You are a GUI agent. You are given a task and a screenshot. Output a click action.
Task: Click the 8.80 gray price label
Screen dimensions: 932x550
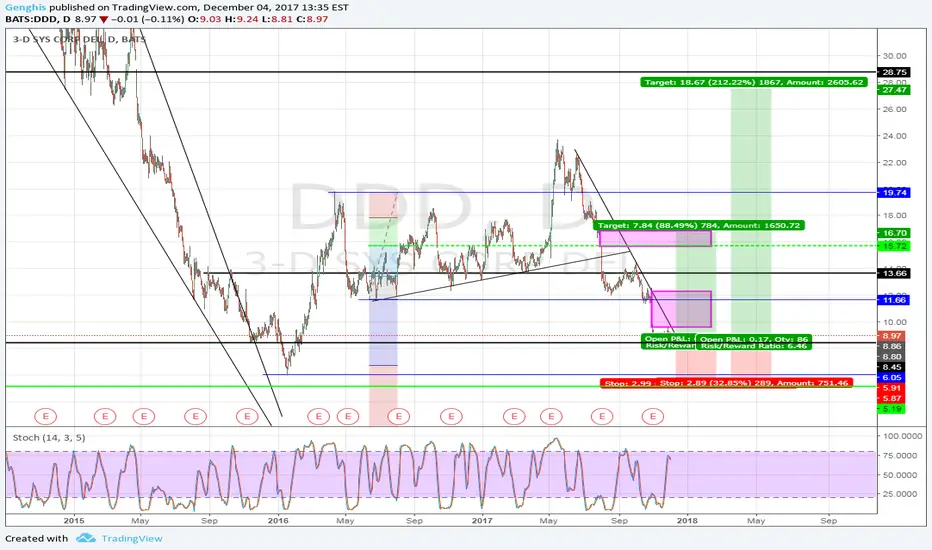[892, 357]
